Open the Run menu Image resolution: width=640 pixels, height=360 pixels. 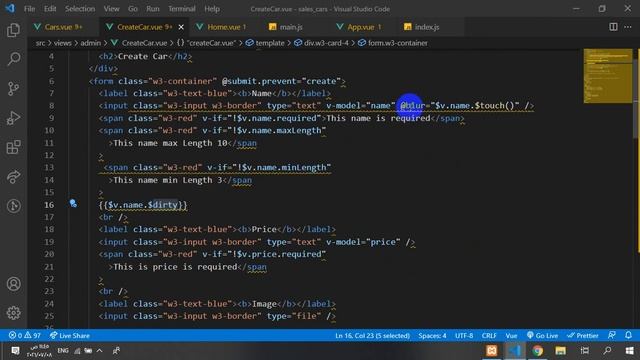tap(153, 9)
